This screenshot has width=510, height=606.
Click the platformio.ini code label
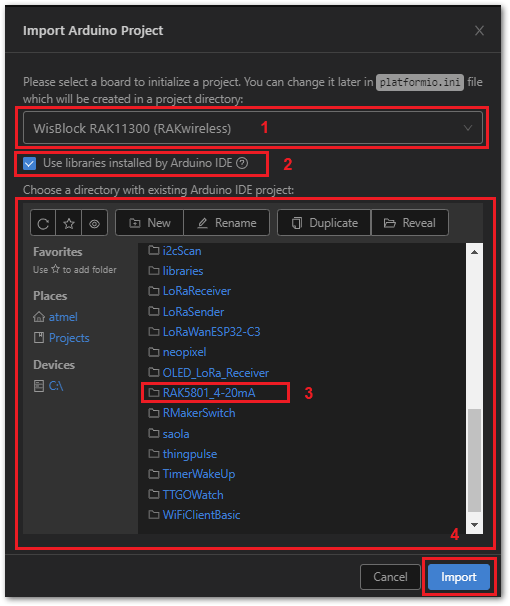(x=420, y=82)
